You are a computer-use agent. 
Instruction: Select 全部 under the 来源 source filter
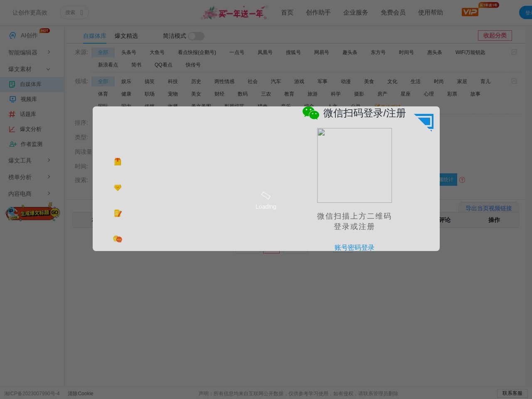coord(103,52)
